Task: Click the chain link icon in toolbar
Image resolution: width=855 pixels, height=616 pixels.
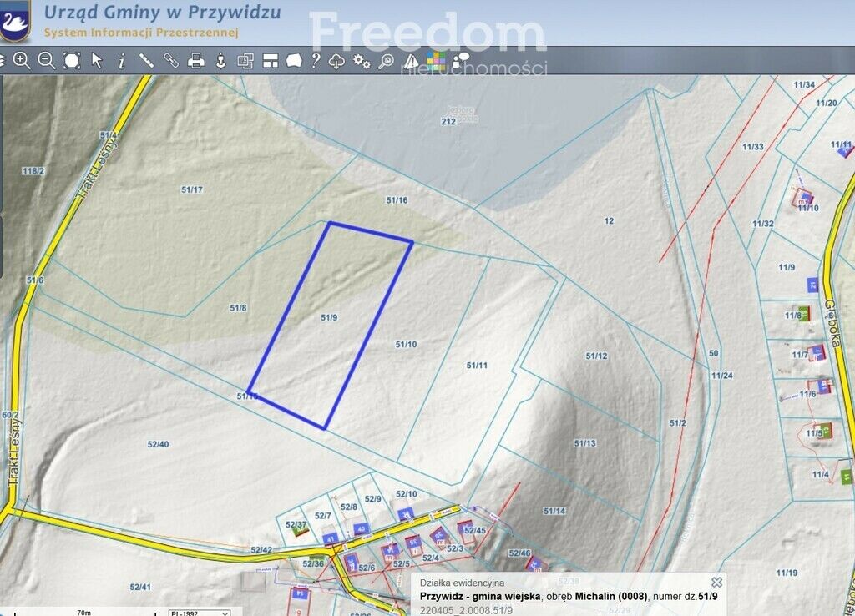Action: click(171, 60)
